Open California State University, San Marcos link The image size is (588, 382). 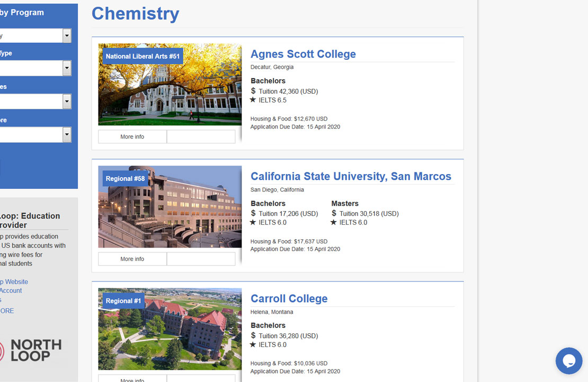point(351,176)
